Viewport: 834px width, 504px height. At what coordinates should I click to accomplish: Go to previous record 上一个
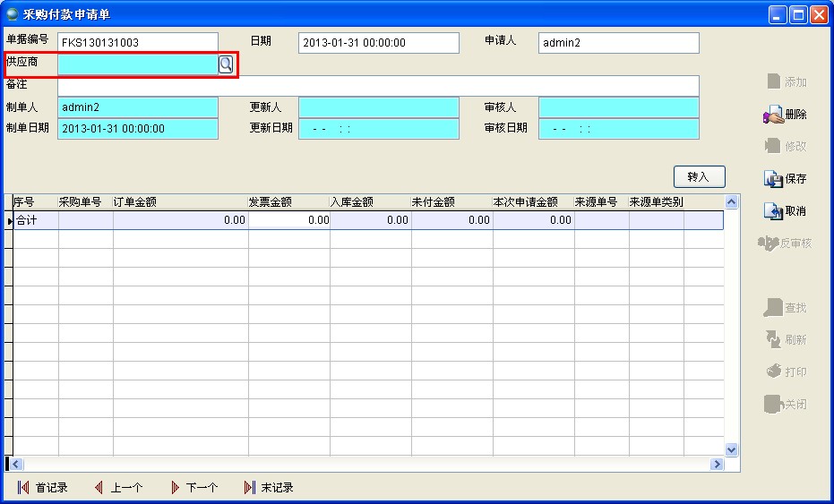118,488
